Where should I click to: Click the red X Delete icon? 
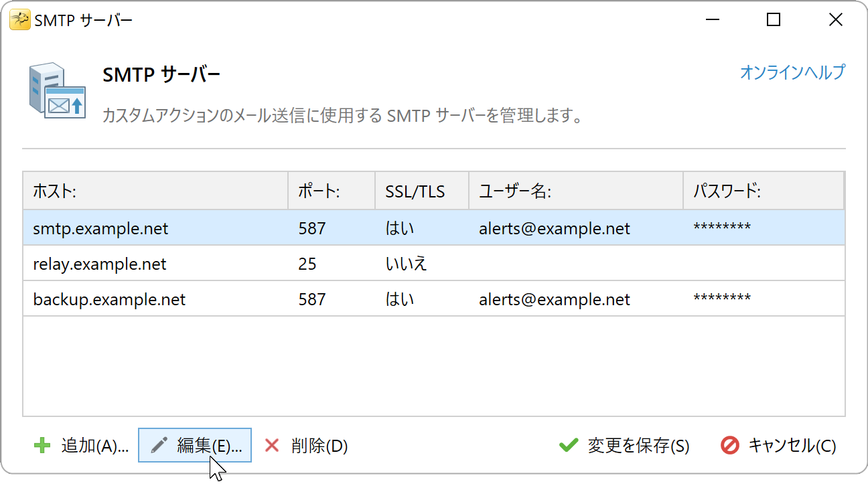tap(272, 445)
